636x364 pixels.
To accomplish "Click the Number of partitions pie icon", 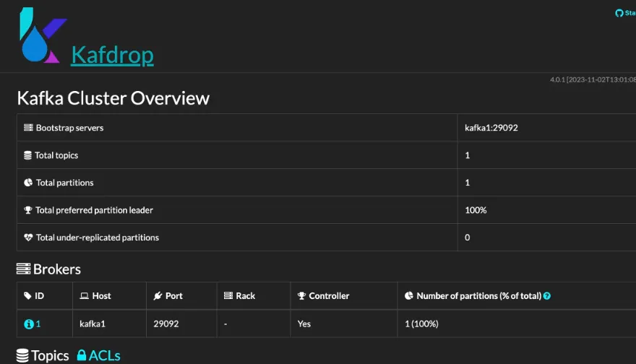I will (409, 295).
